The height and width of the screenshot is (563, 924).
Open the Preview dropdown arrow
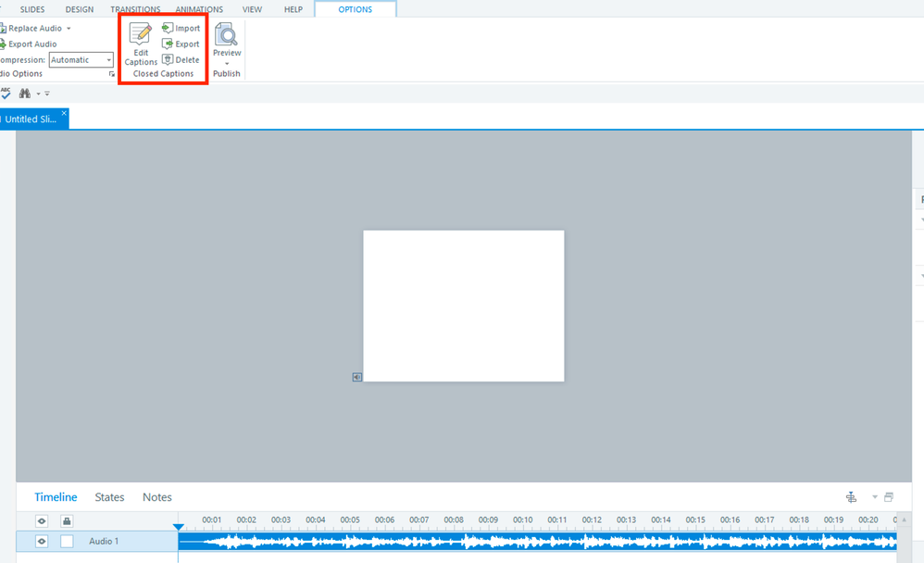(227, 64)
